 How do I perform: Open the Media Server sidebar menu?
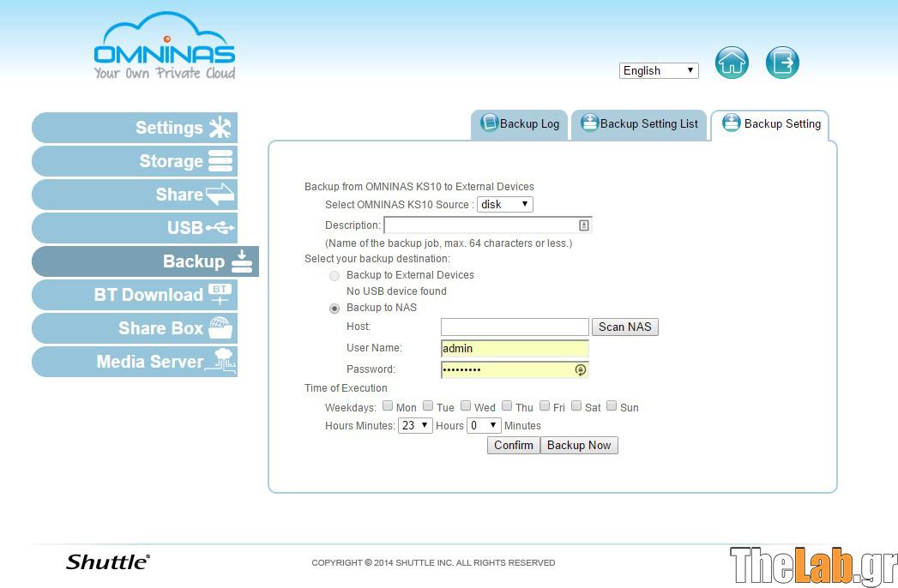[135, 361]
